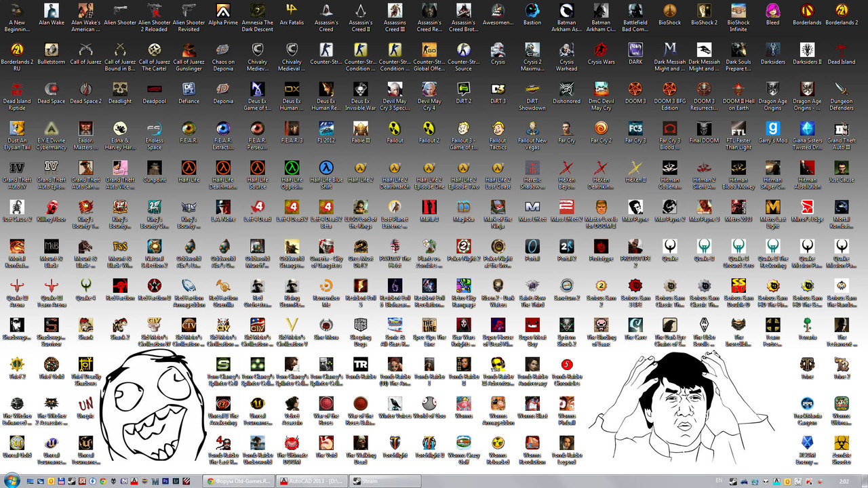
Task: Click the Dead Island desktop icon
Action: pos(842,54)
